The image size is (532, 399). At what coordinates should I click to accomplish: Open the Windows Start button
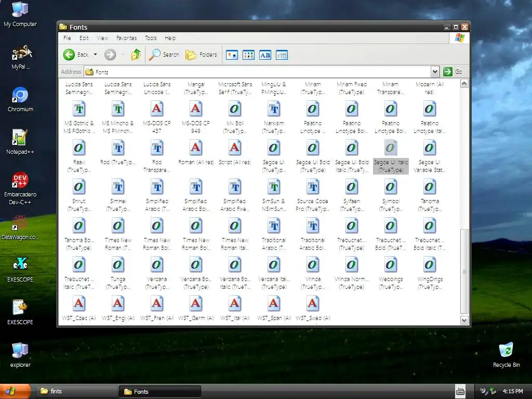(x=15, y=392)
